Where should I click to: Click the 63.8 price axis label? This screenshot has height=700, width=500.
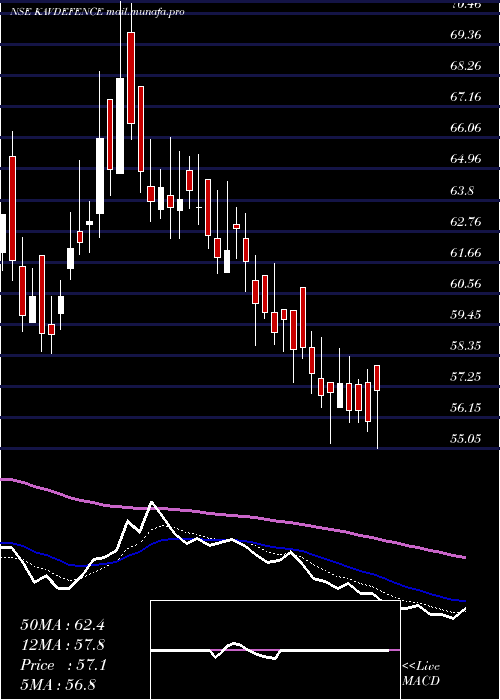tap(462, 191)
